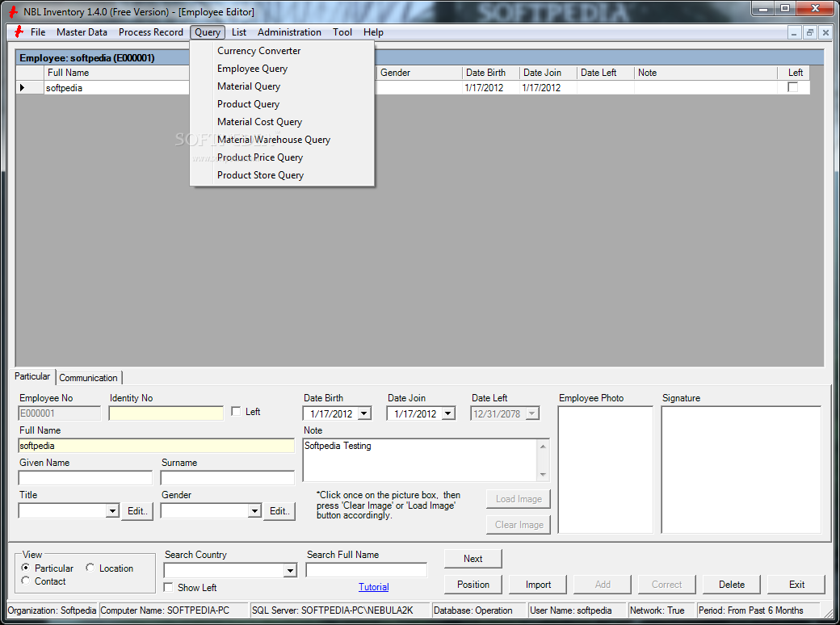Click the Edit button next to Gender
This screenshot has width=840, height=625.
279,511
